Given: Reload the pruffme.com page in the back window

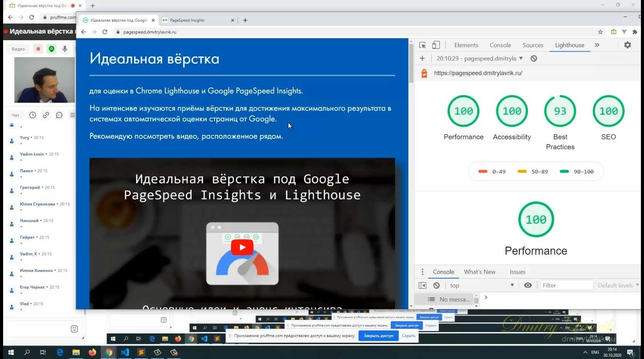Looking at the screenshot, I should pos(32,17).
